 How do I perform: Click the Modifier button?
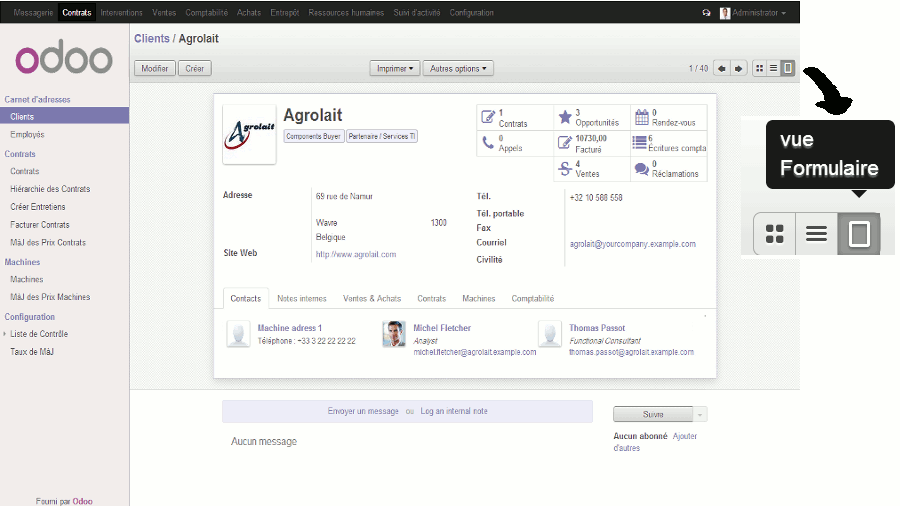point(155,68)
